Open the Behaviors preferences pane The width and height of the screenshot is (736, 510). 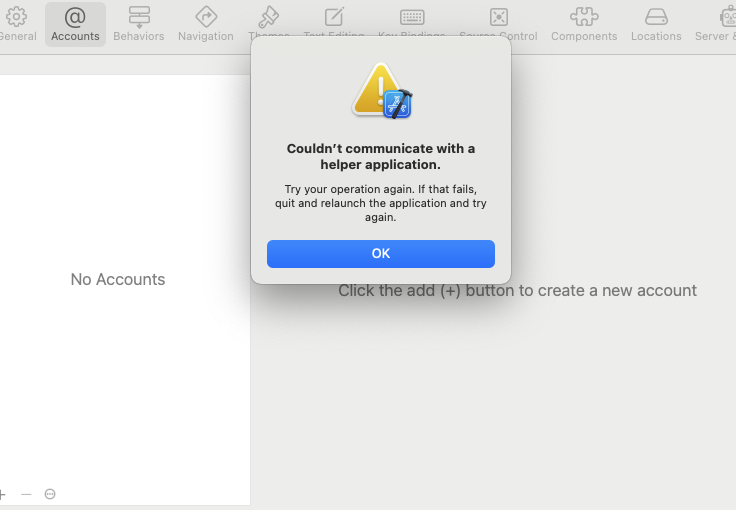click(139, 23)
